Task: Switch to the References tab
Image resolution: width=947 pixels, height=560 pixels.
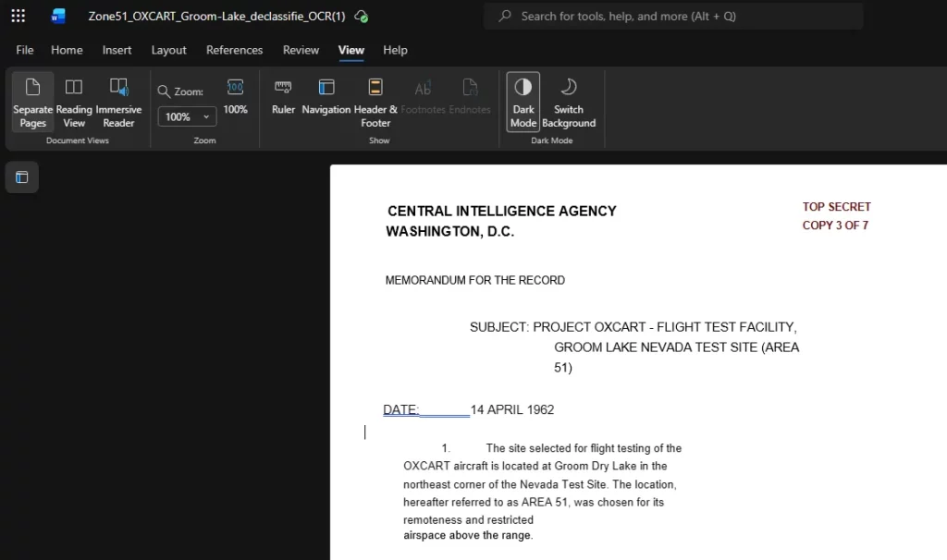Action: tap(234, 50)
